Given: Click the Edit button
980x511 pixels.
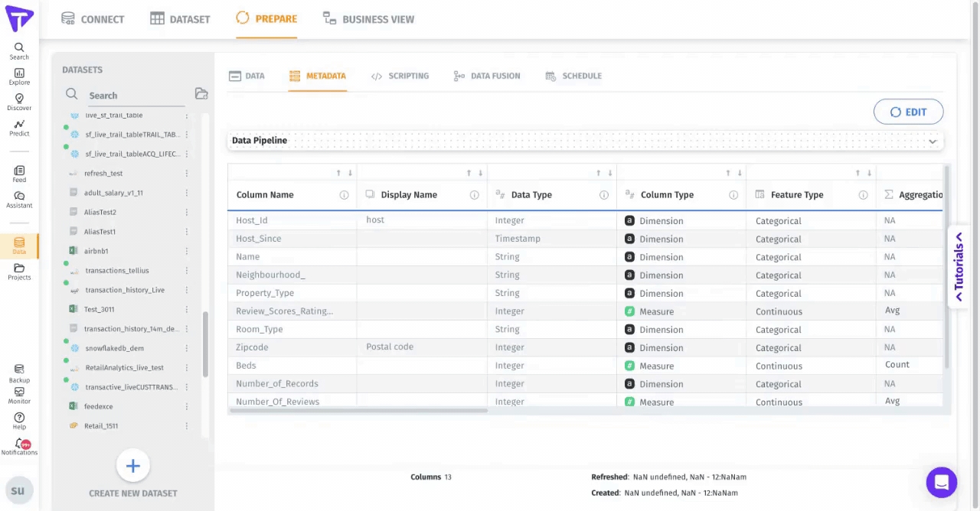Looking at the screenshot, I should coord(908,112).
